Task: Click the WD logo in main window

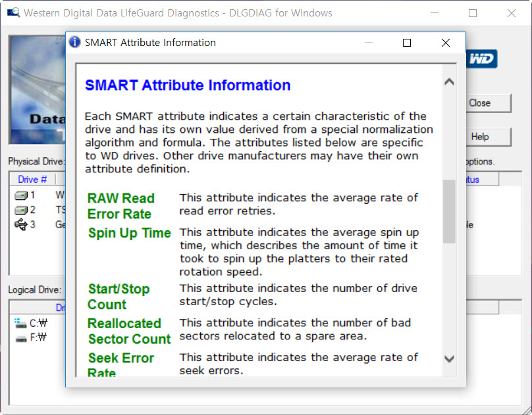Action: [482, 59]
